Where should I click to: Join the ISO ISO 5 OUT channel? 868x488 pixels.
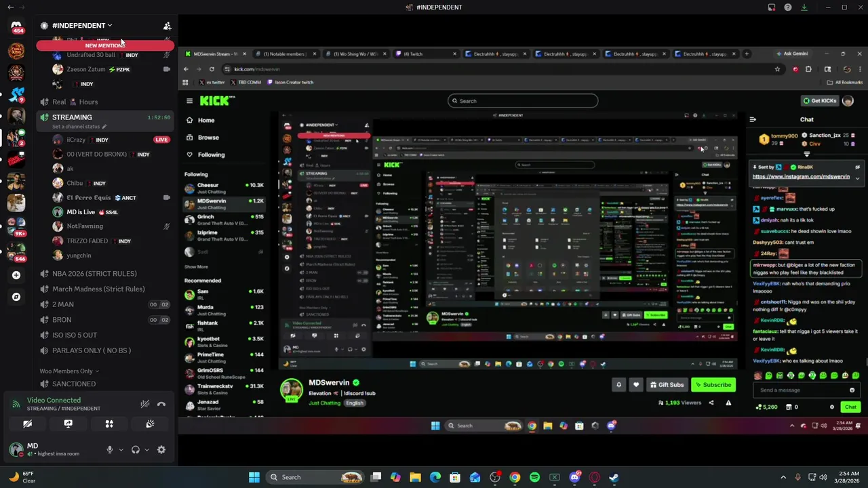[104, 335]
